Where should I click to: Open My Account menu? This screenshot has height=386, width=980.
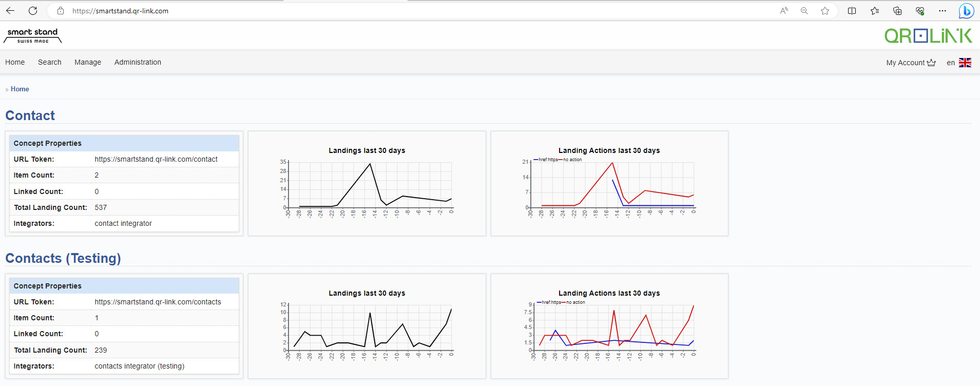906,63
